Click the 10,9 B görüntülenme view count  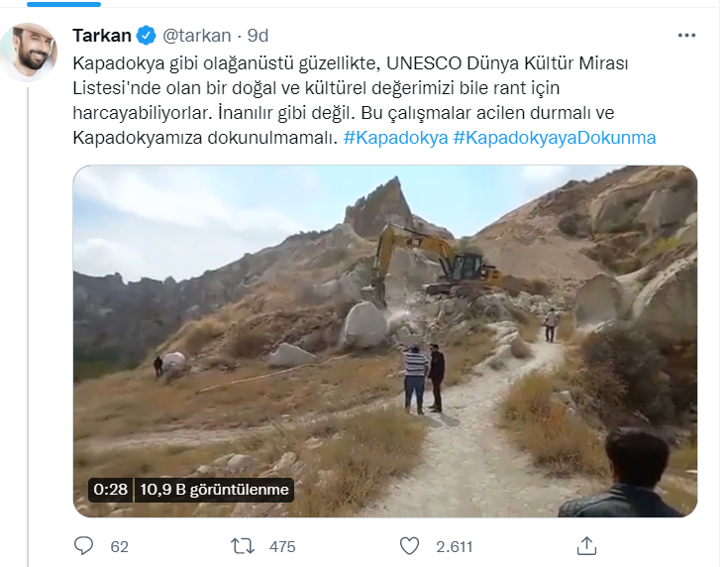(x=214, y=490)
